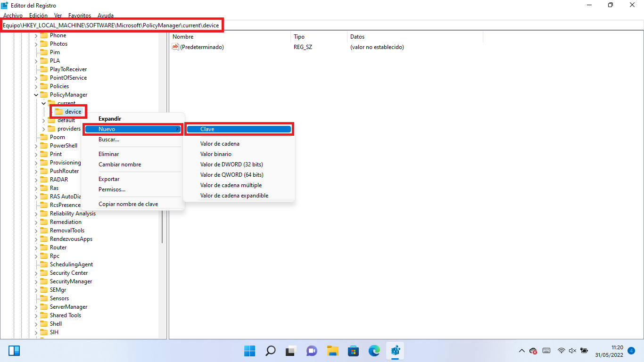Select the Poom folder icon
Image resolution: width=644 pixels, height=362 pixels.
44,137
